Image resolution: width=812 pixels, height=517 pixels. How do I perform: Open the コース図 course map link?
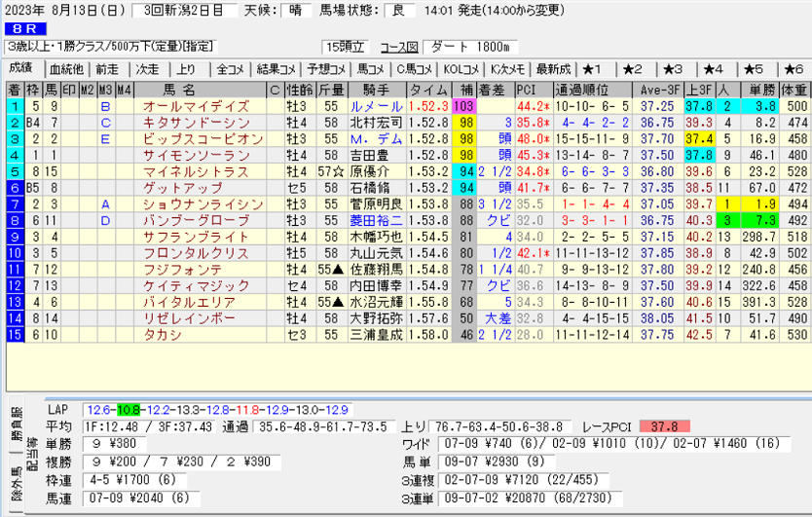pos(398,47)
